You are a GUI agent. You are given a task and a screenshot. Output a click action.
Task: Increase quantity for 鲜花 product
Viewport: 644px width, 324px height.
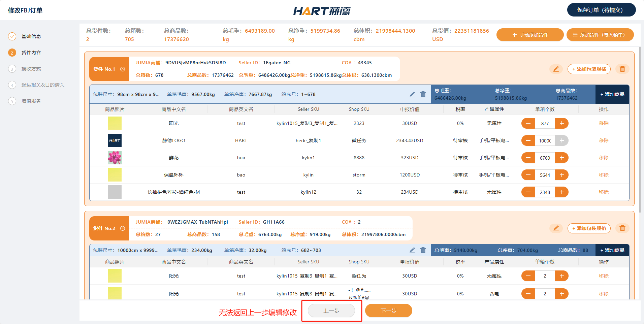coord(561,158)
